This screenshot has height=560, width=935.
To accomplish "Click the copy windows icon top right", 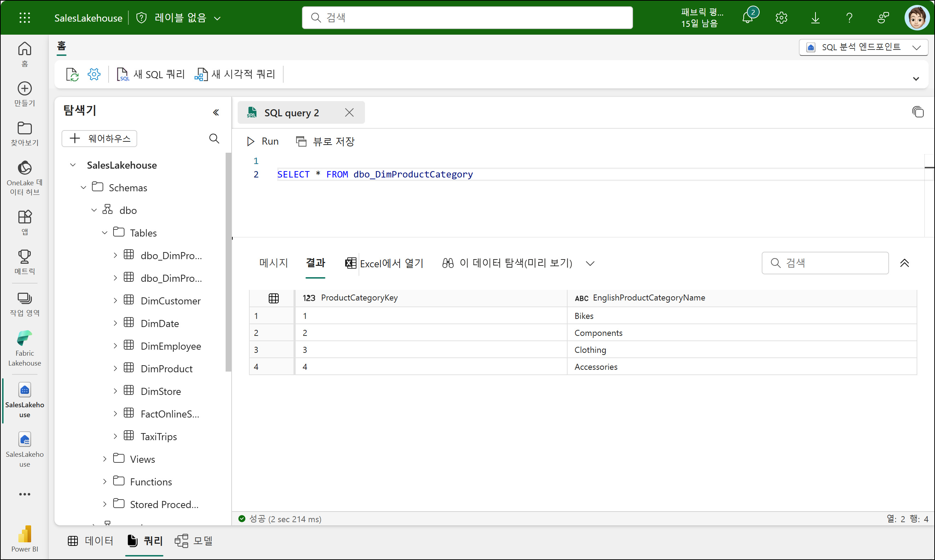I will pos(918,112).
